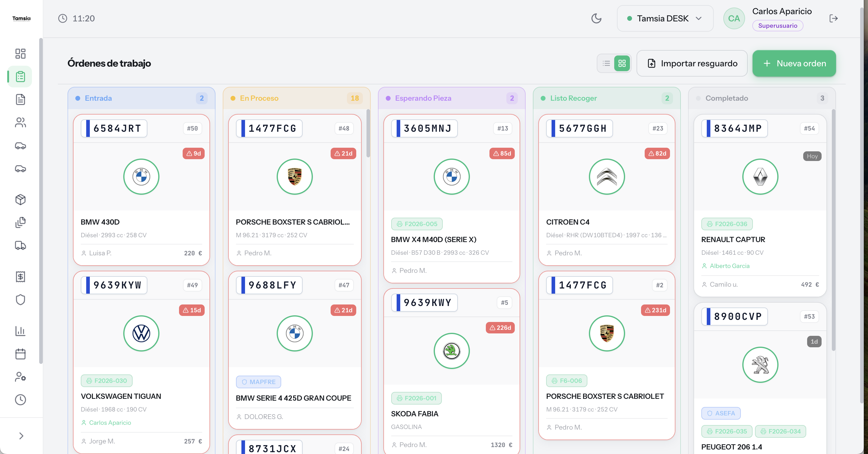Open the clients people icon in sidebar
Image resolution: width=868 pixels, height=454 pixels.
coord(20,122)
